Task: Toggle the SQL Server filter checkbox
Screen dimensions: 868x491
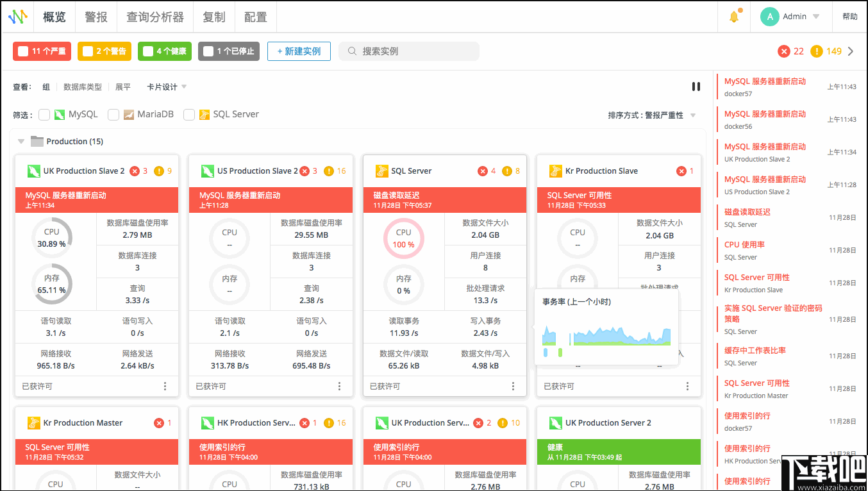Action: coord(189,114)
